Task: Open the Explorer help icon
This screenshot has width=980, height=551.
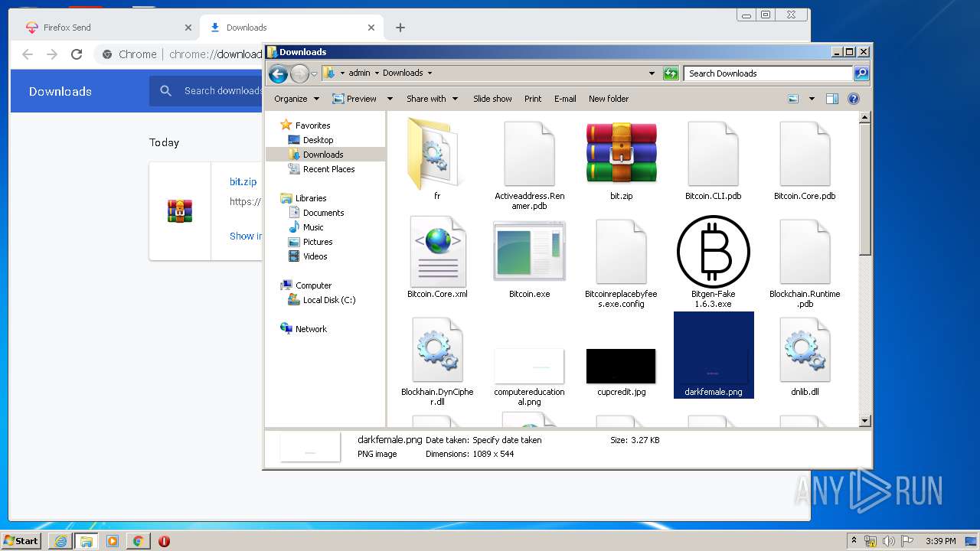Action: [x=854, y=99]
